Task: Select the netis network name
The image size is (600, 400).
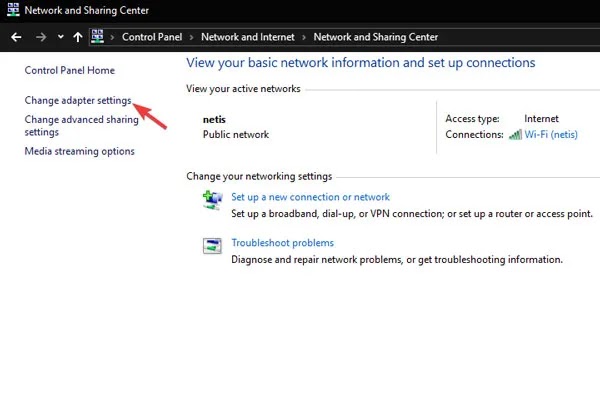Action: tap(214, 119)
